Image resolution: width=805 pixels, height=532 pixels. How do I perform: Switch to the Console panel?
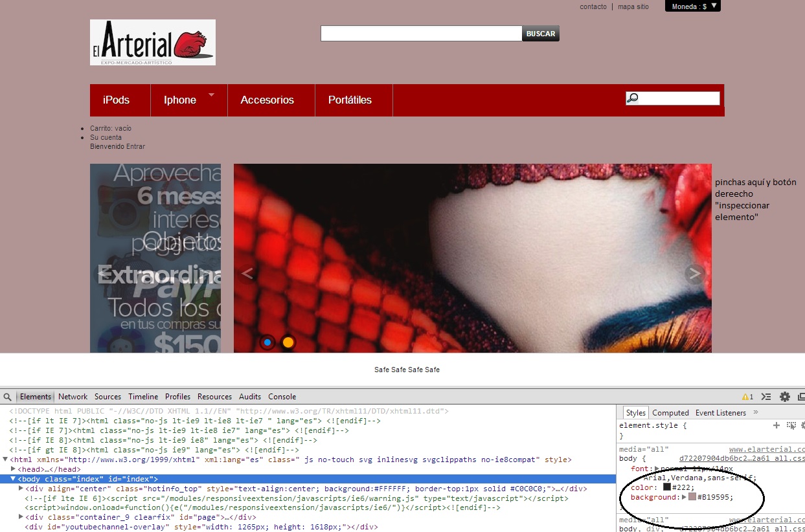(282, 397)
